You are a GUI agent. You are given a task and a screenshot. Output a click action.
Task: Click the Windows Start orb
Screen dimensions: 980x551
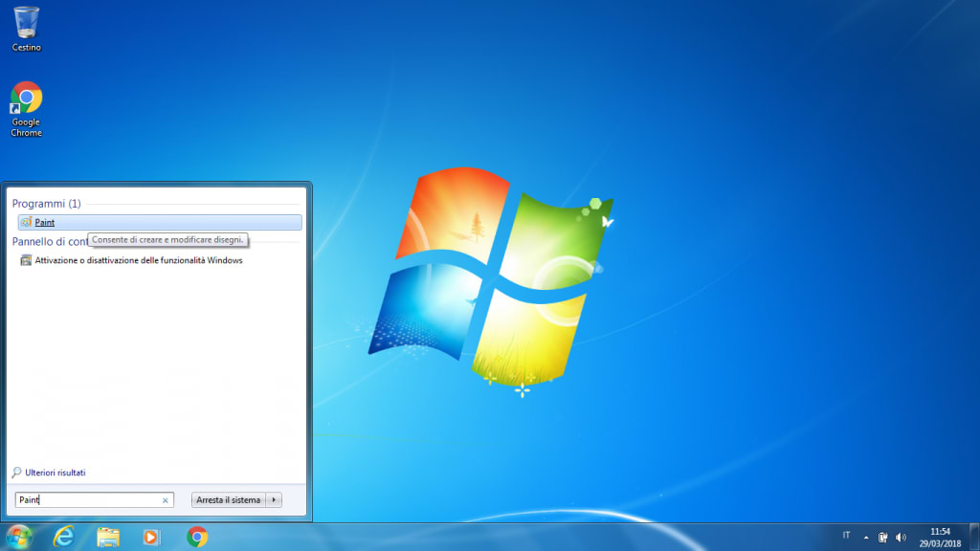(19, 538)
